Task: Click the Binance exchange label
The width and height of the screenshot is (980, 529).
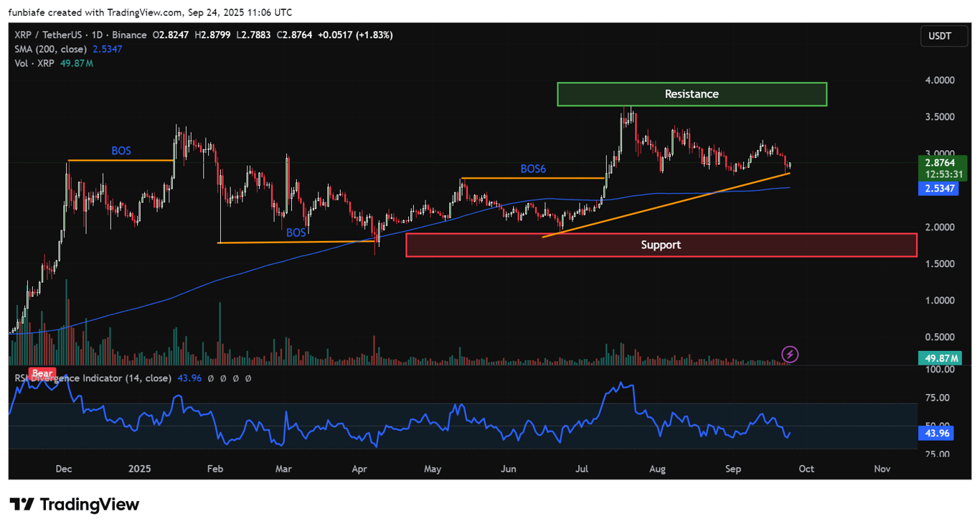Action: coord(129,34)
